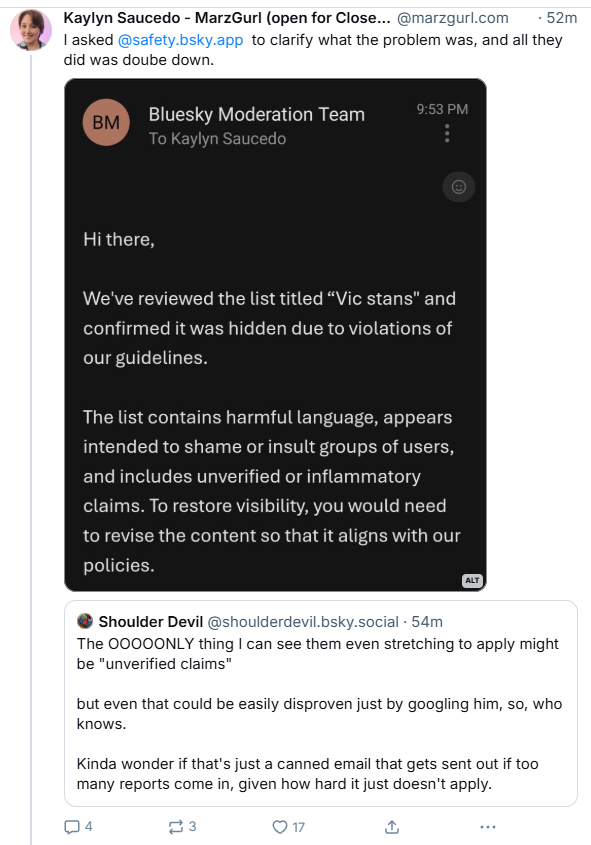Open the post's three-dot more menu
Viewport: 591px width, 845px height.
pyautogui.click(x=488, y=827)
